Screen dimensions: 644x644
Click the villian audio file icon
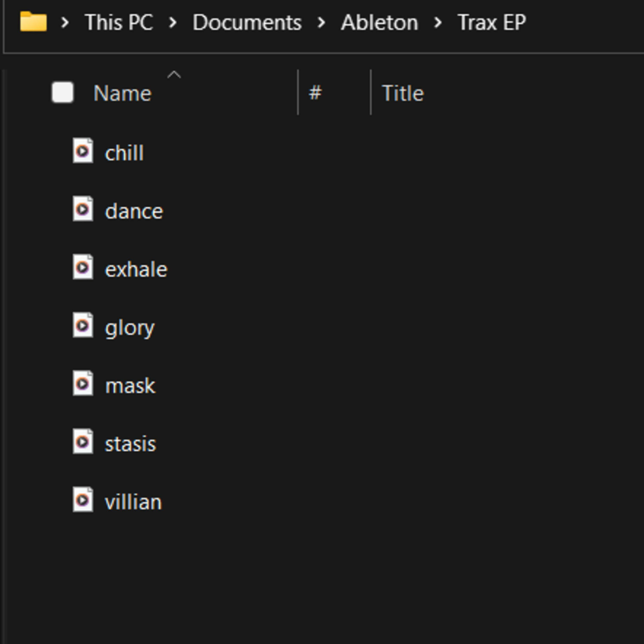point(83,500)
